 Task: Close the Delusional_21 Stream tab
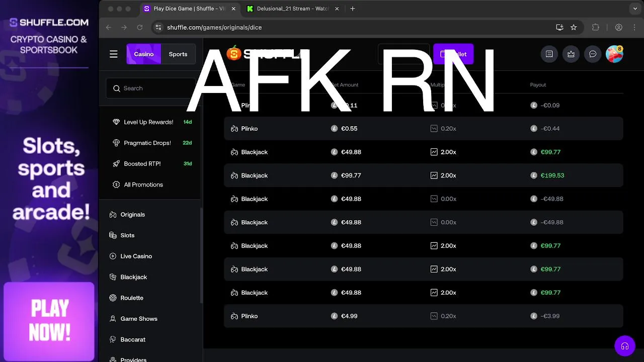[x=337, y=9]
